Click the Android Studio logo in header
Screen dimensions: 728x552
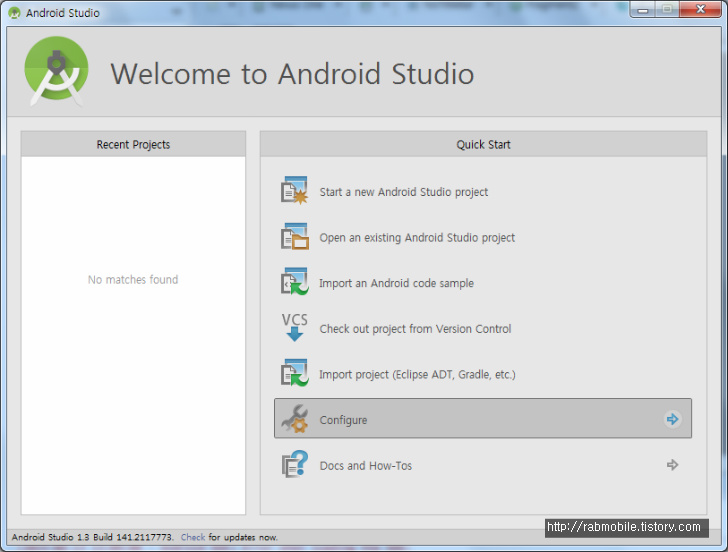coord(56,71)
